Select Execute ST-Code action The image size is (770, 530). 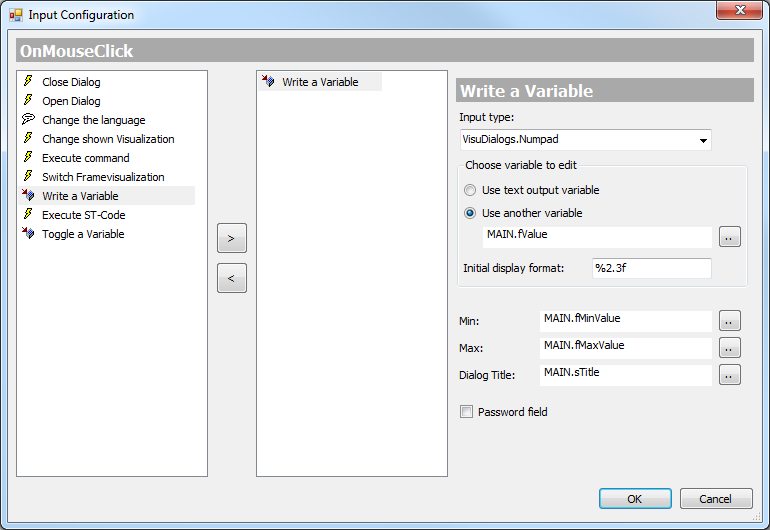click(x=83, y=215)
